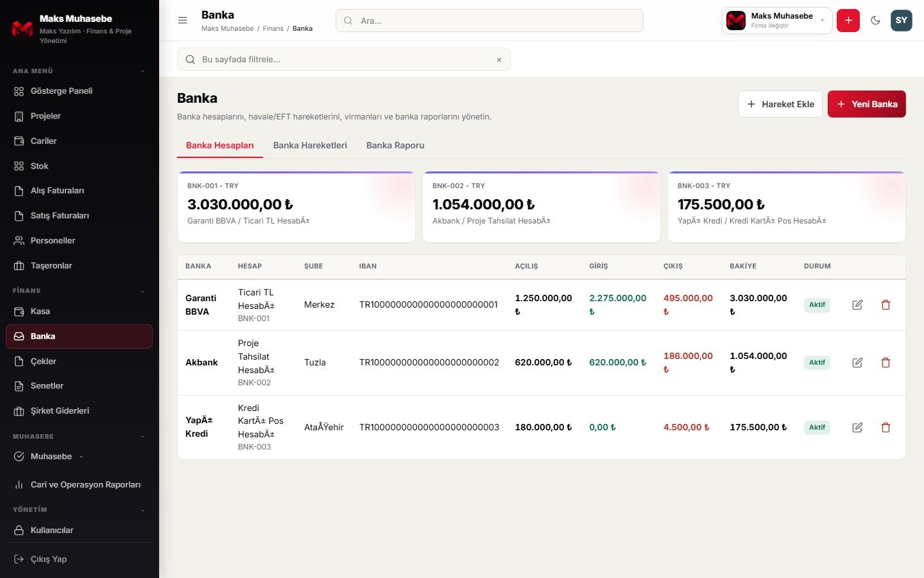
Task: Focus the Bu sayfada filtrele input
Action: (344, 59)
